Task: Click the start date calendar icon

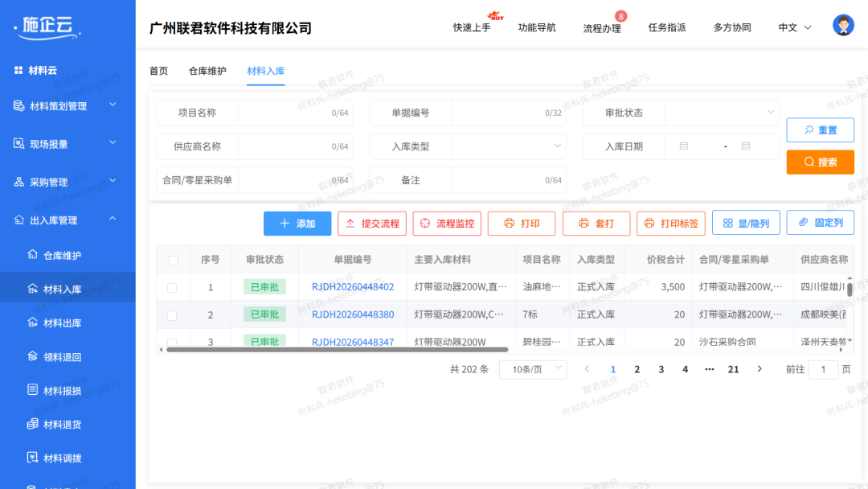Action: coord(684,146)
